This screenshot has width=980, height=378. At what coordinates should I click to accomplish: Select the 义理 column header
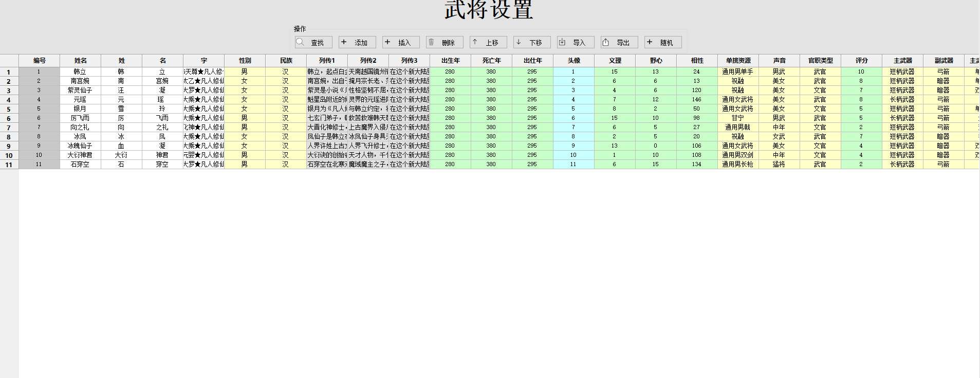(x=615, y=61)
